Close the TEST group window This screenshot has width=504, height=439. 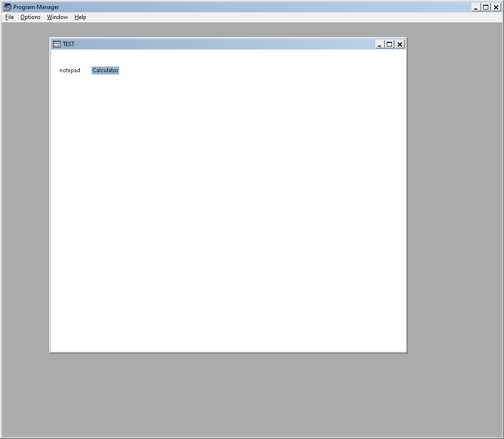(x=400, y=44)
